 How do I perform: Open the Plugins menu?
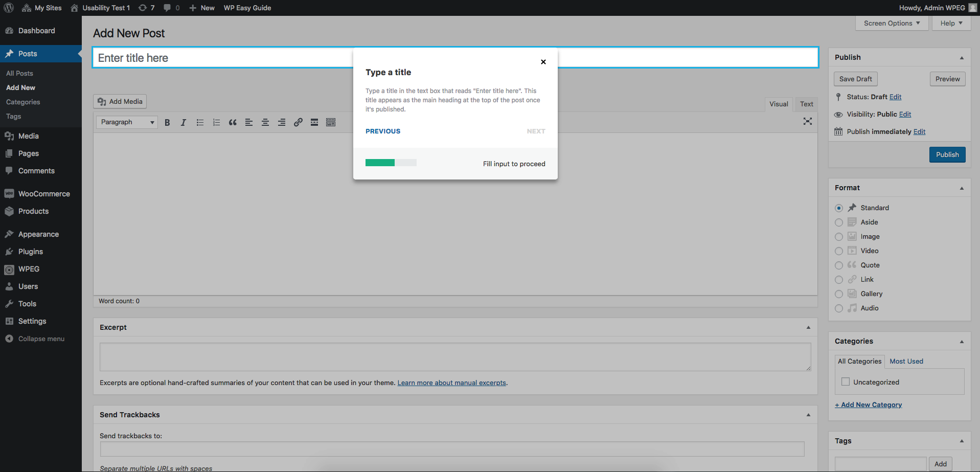41,252
